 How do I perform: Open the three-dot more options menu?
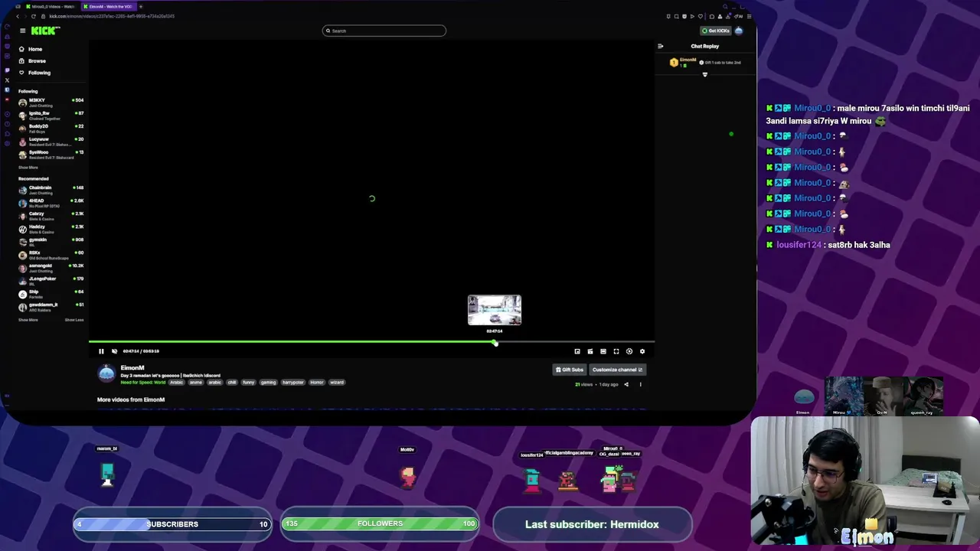tap(641, 384)
